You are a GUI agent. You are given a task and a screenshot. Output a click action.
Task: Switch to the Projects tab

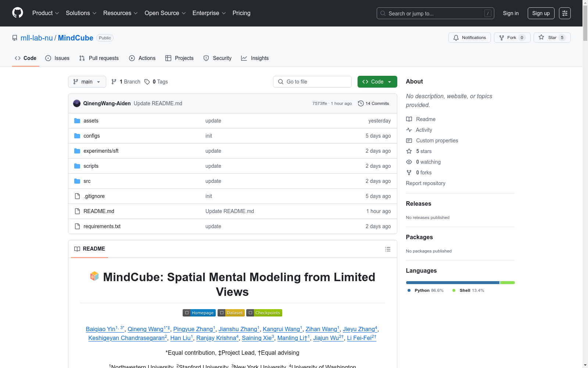click(179, 58)
